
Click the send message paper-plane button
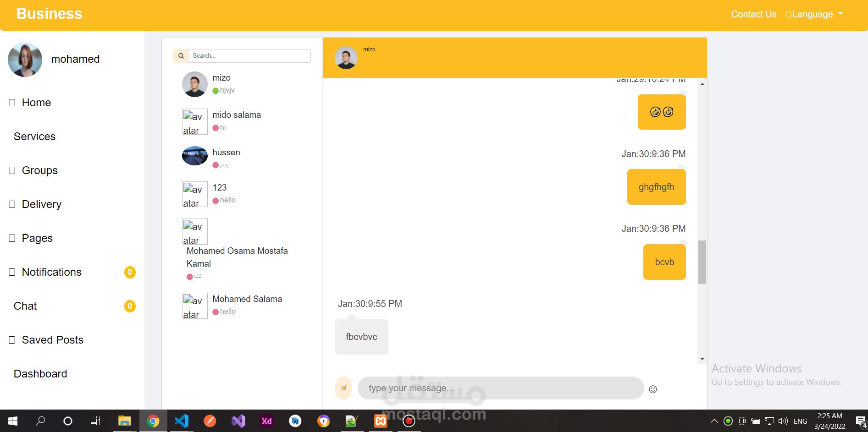coord(343,388)
